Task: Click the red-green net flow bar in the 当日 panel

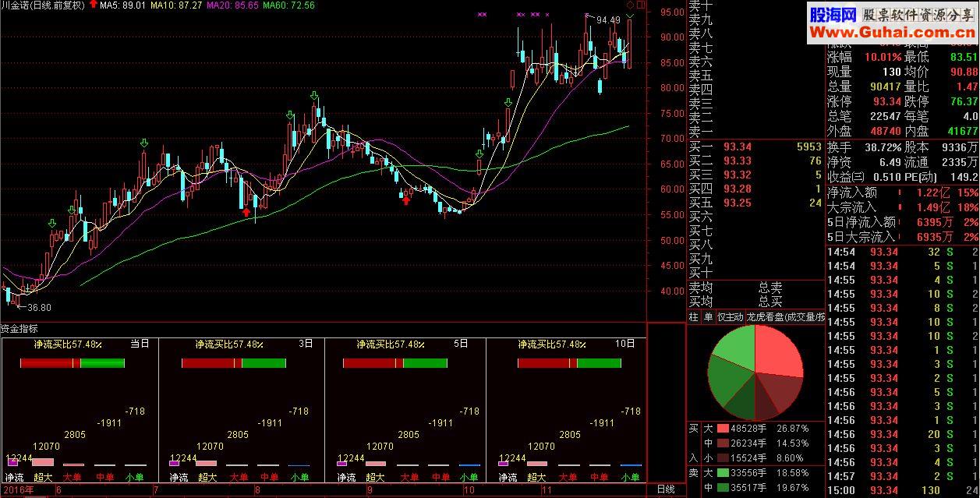Action: 73,363
